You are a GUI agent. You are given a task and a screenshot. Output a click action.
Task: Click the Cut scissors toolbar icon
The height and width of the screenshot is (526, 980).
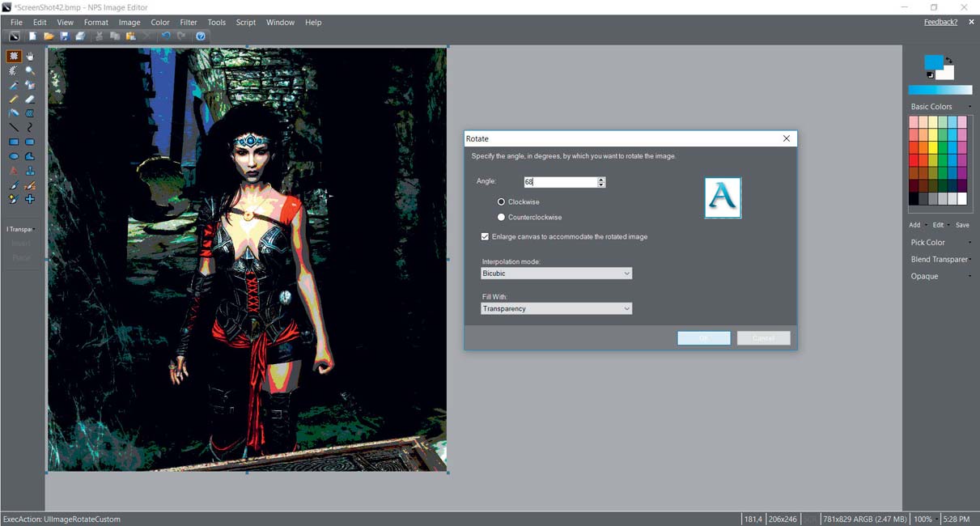click(100, 36)
